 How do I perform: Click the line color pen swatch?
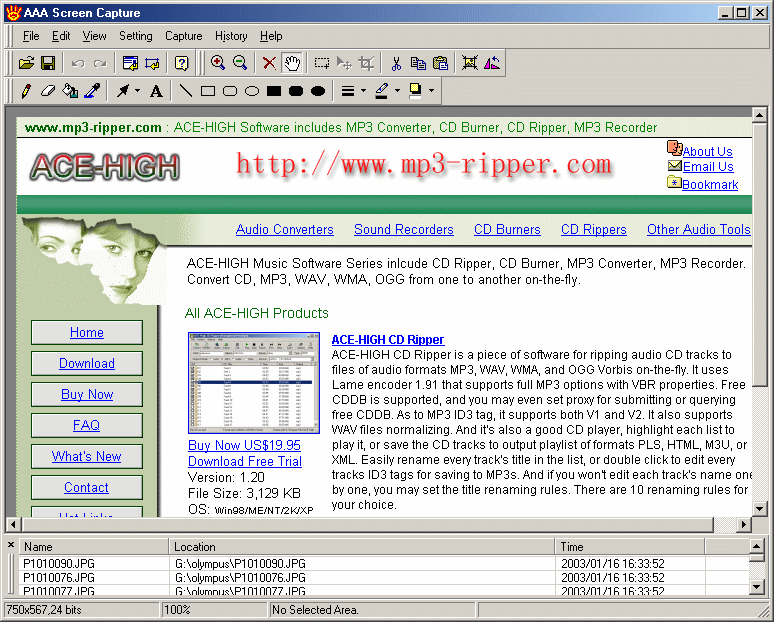click(382, 91)
